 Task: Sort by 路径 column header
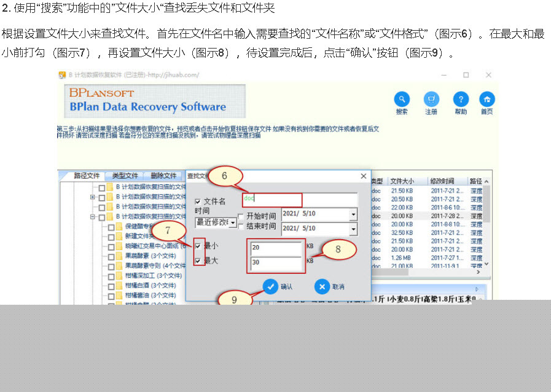[476, 181]
